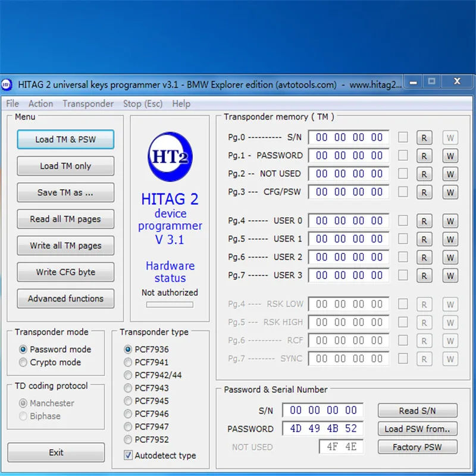Click the Pg.1 PASSWORD hex field
The image size is (476, 476).
tap(349, 155)
